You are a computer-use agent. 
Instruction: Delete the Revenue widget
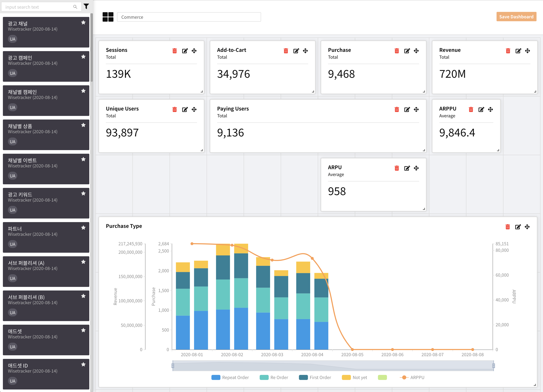tap(508, 51)
